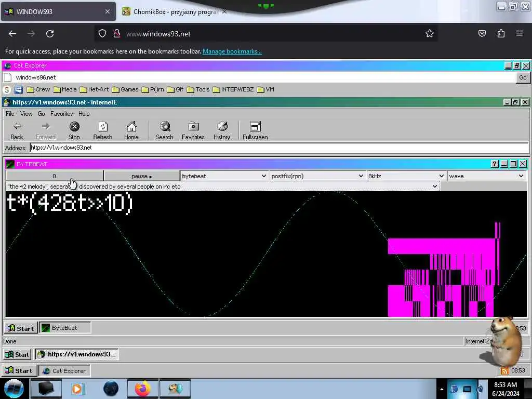Open the Help menu in InternetE
Image resolution: width=532 pixels, height=399 pixels.
click(84, 114)
